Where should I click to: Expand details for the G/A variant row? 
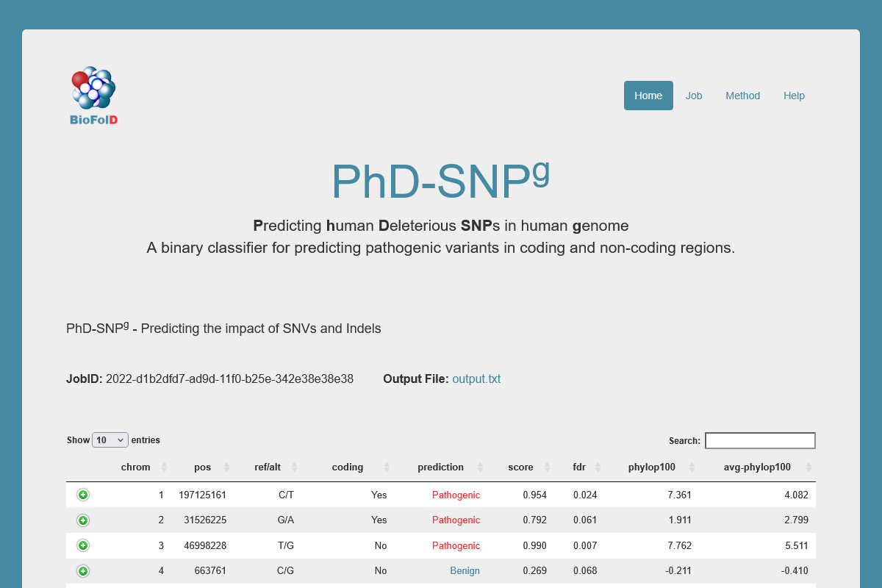click(x=83, y=520)
